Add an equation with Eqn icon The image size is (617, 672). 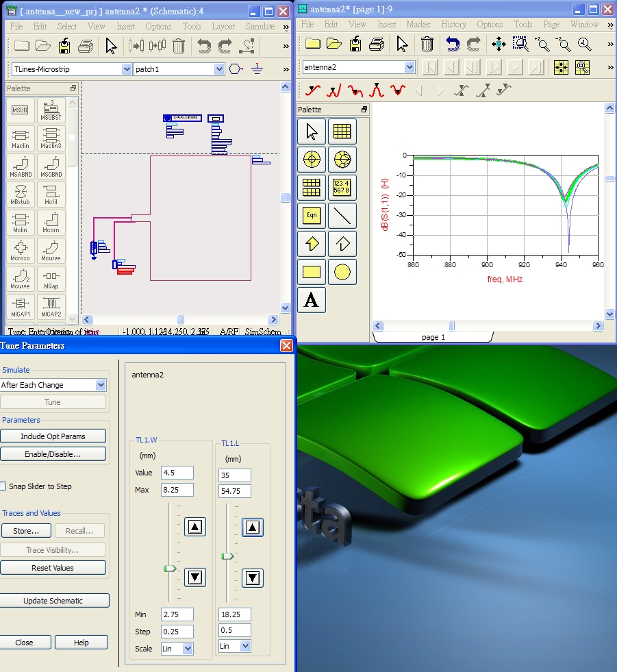(312, 216)
